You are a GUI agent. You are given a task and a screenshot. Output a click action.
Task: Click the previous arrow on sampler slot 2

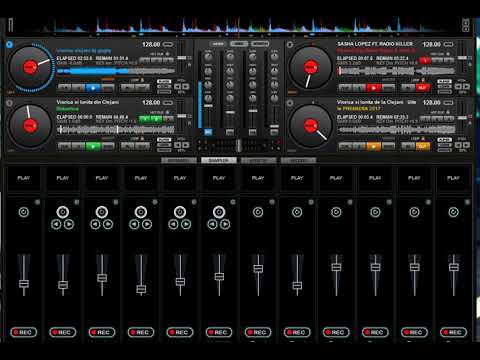tap(56, 225)
